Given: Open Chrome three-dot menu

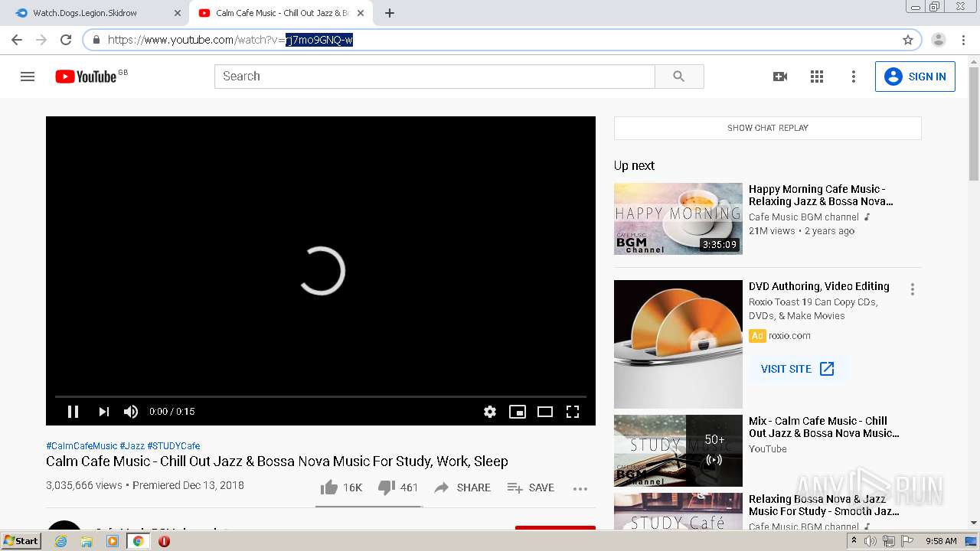Looking at the screenshot, I should [963, 40].
